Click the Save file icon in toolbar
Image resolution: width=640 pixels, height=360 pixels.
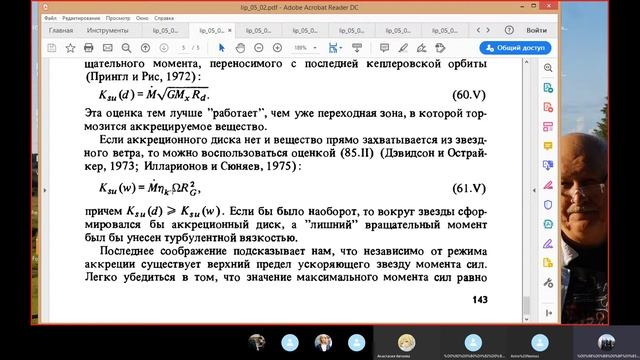52,48
